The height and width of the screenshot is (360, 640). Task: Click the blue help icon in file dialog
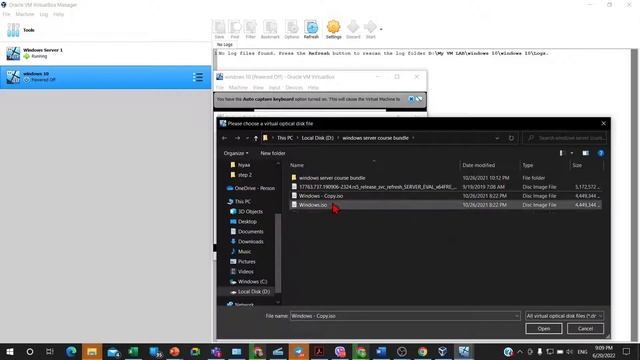(600, 153)
